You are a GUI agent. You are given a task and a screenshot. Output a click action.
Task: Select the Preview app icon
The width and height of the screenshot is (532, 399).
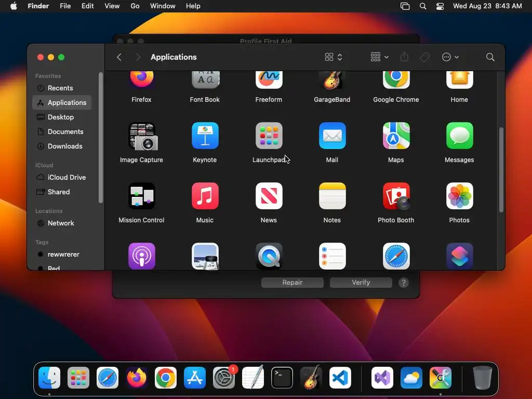tap(205, 256)
